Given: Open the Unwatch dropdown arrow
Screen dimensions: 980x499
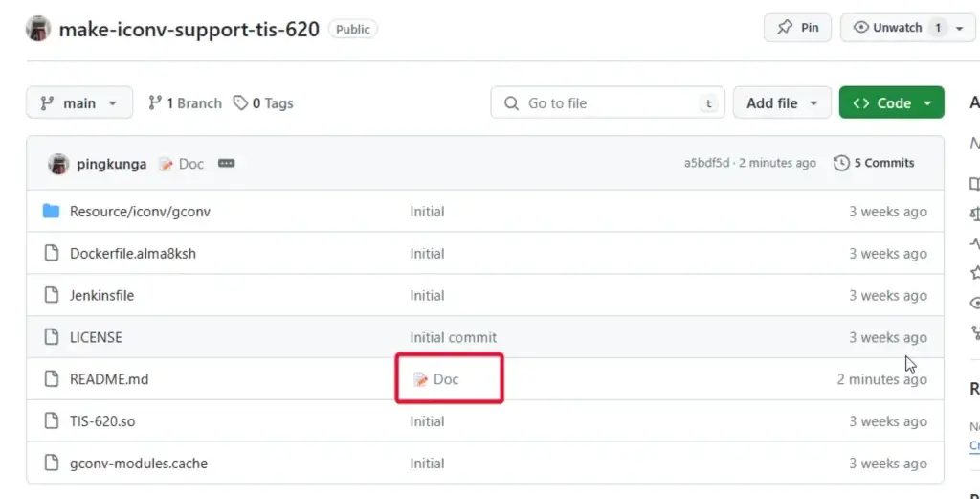Looking at the screenshot, I should [x=959, y=28].
